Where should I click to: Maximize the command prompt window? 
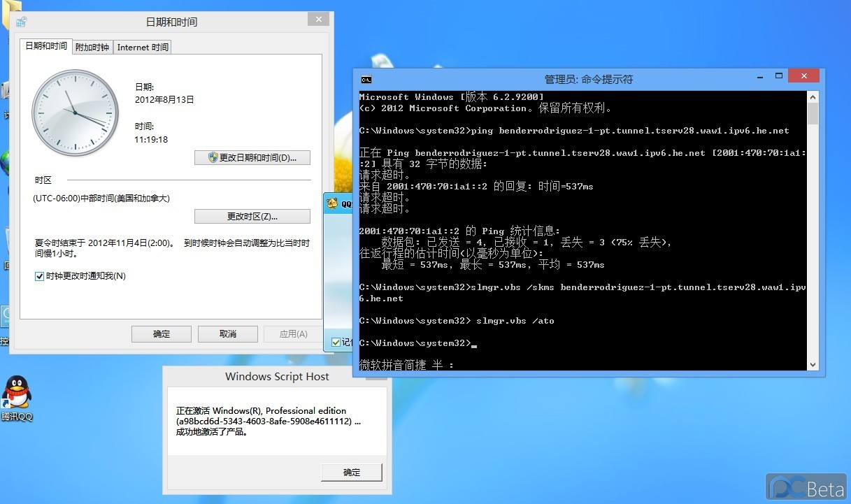[x=778, y=75]
